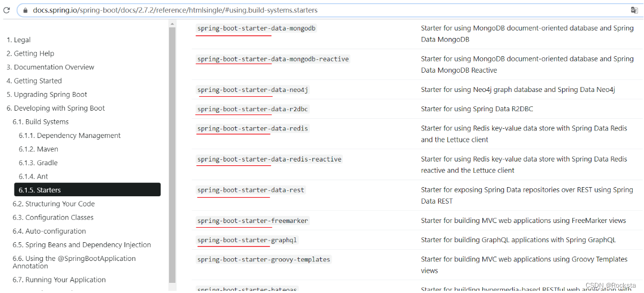Open 3. Documentation Overview

point(50,67)
